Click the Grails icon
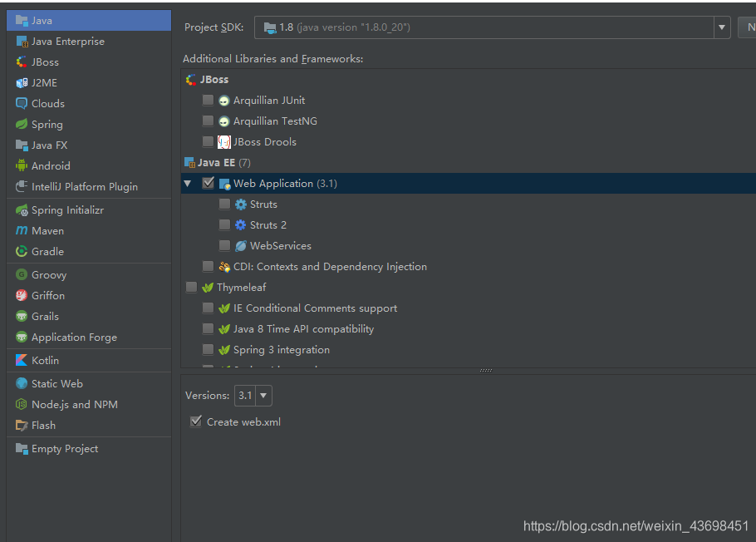The image size is (756, 542). pos(22,317)
